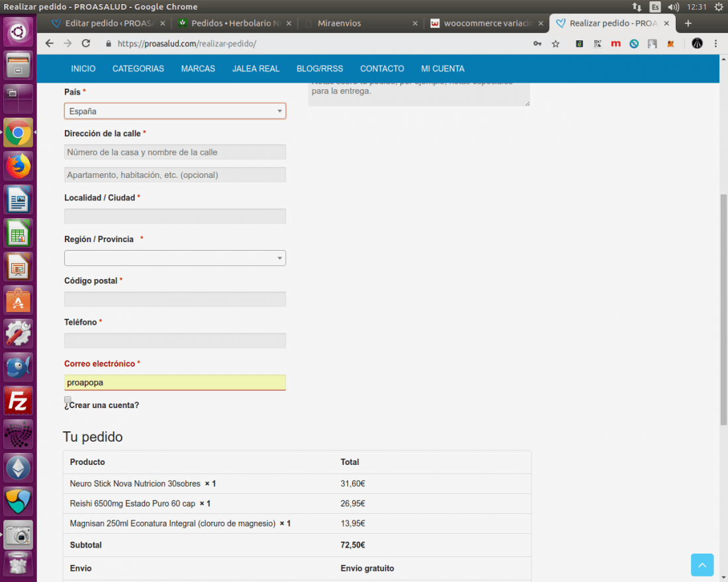Go to the JALEA REAL page
The image size is (728, 582).
click(x=256, y=69)
